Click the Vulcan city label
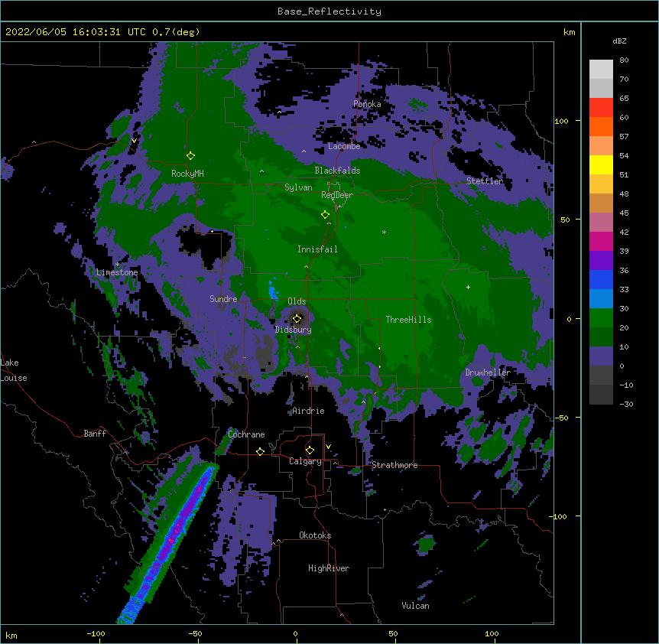659x644 pixels. 415,606
